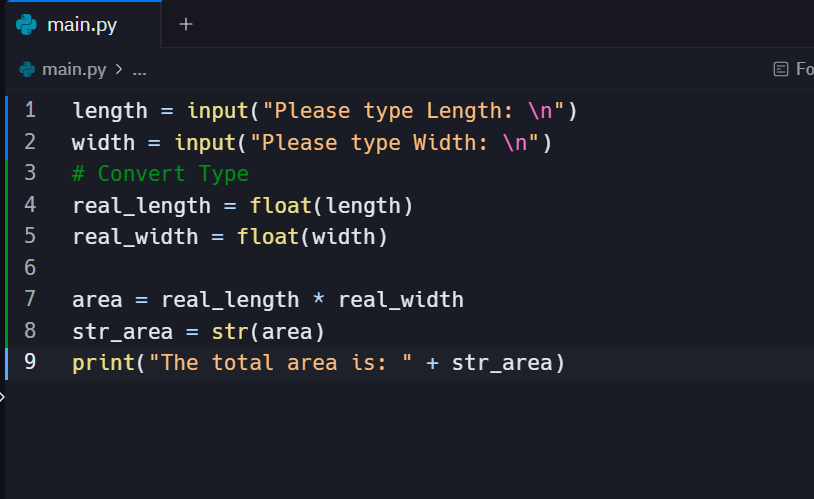Click the breadcrumb chevron separator

[x=119, y=69]
